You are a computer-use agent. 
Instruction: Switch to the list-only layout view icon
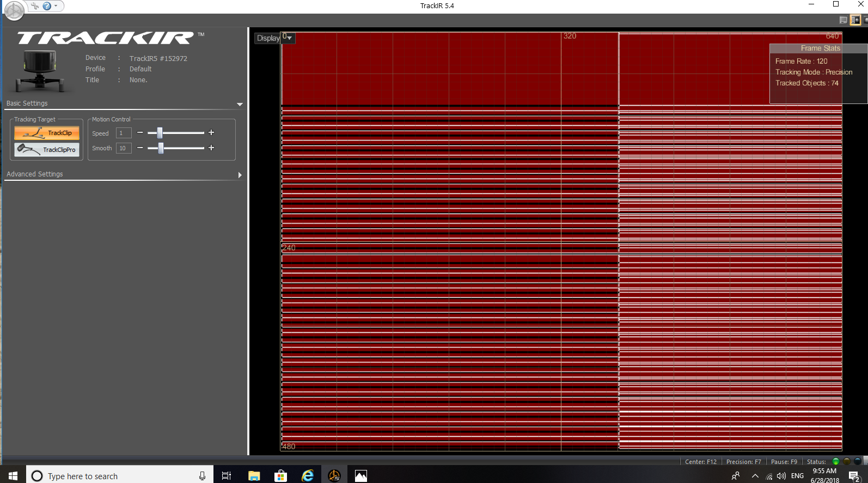click(843, 20)
